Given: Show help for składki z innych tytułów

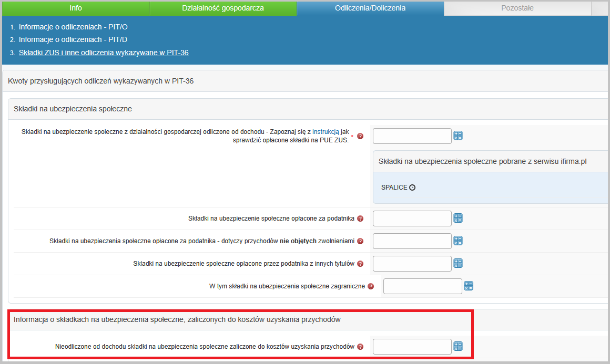Looking at the screenshot, I should 360,264.
